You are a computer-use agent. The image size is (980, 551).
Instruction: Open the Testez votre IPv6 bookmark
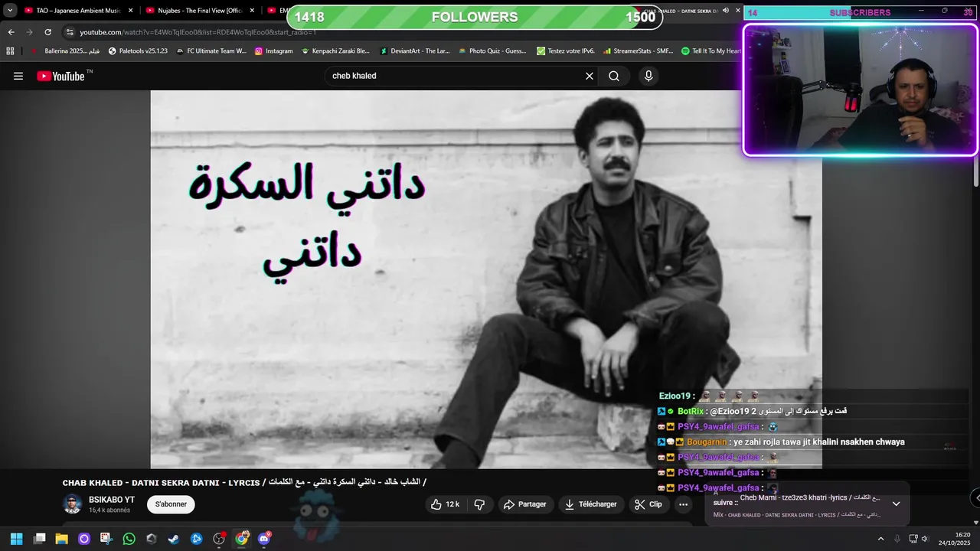(566, 51)
